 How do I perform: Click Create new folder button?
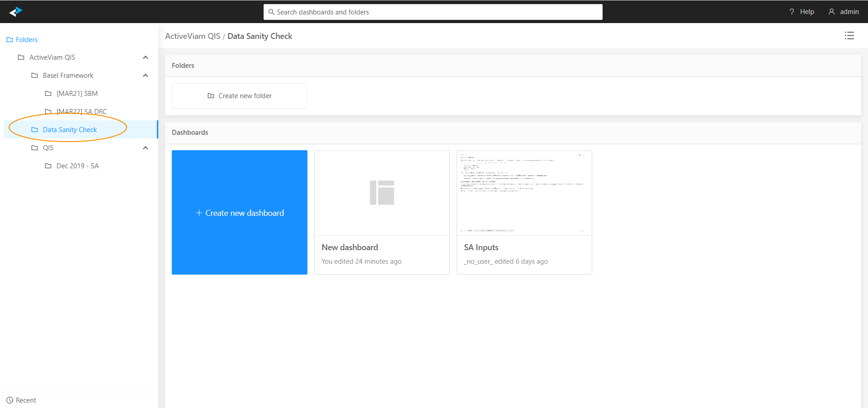(x=240, y=96)
